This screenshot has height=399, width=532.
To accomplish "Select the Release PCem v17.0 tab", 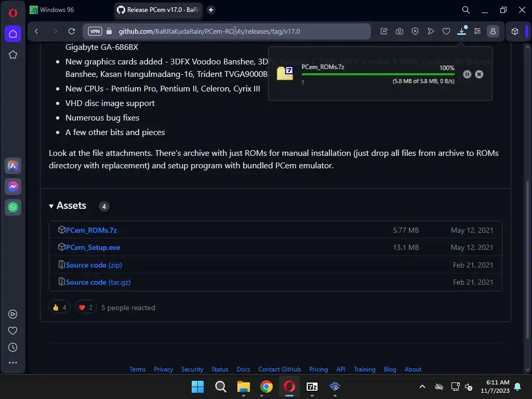I will pyautogui.click(x=158, y=10).
